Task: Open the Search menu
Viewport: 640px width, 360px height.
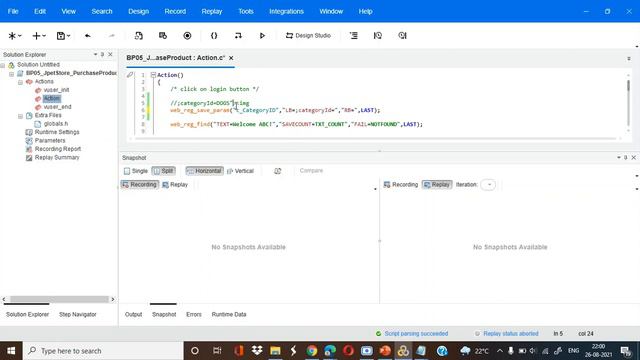Action: click(x=102, y=11)
